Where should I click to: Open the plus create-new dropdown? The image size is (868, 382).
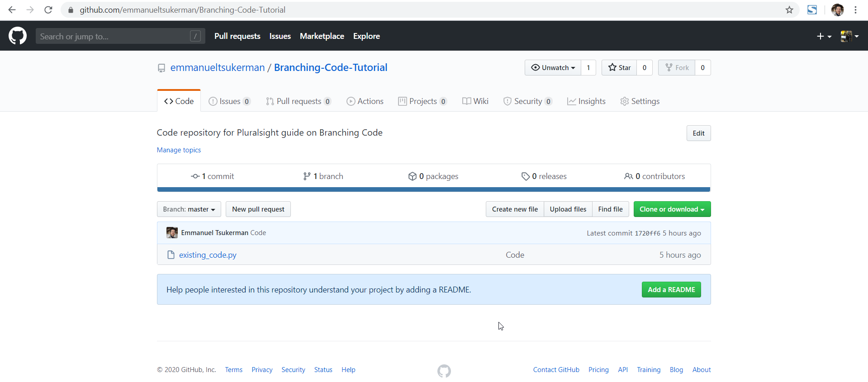(824, 36)
